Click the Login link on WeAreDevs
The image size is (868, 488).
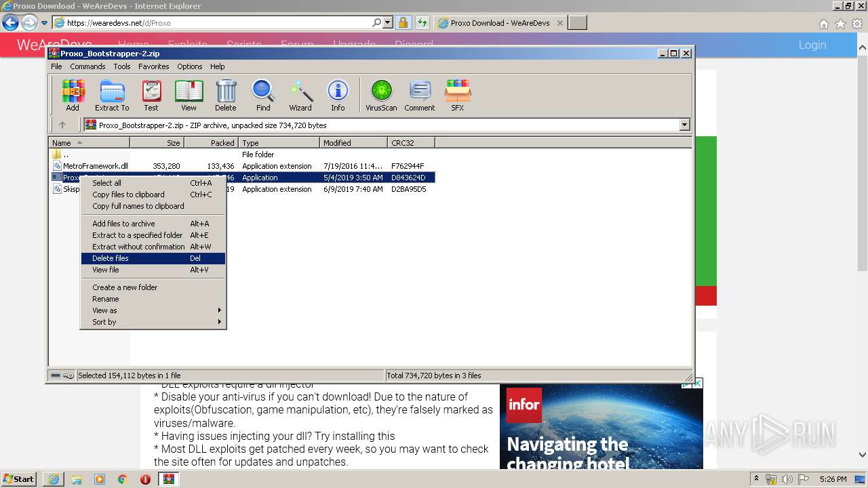click(x=812, y=45)
